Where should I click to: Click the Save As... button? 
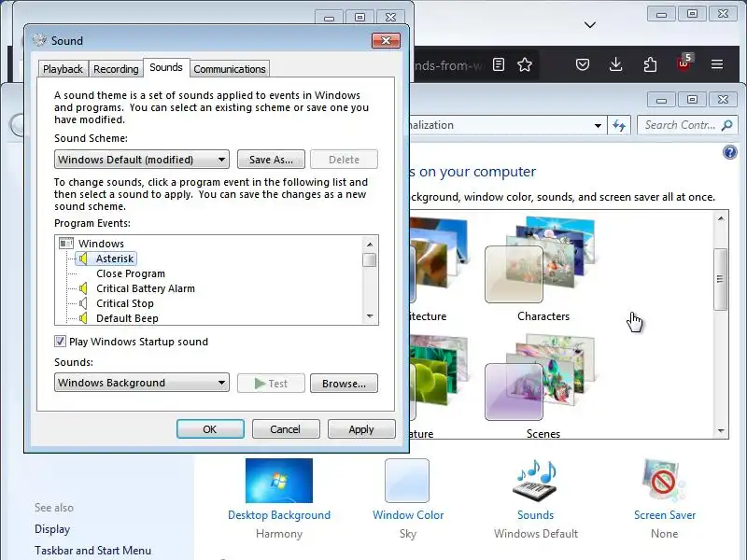[271, 160]
